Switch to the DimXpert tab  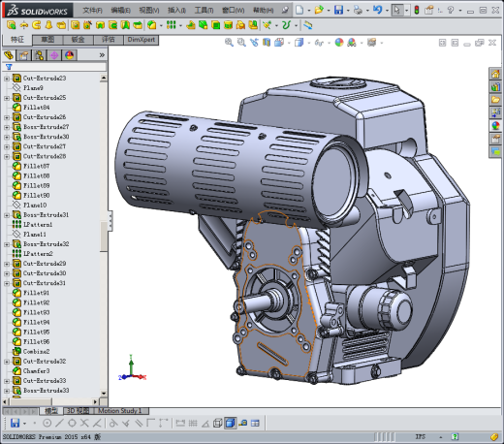pos(142,40)
